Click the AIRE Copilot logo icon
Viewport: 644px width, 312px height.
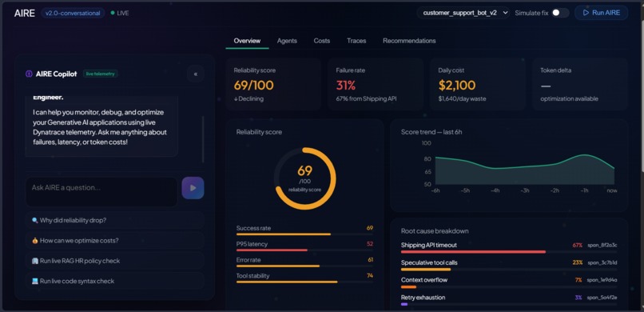[x=29, y=74]
